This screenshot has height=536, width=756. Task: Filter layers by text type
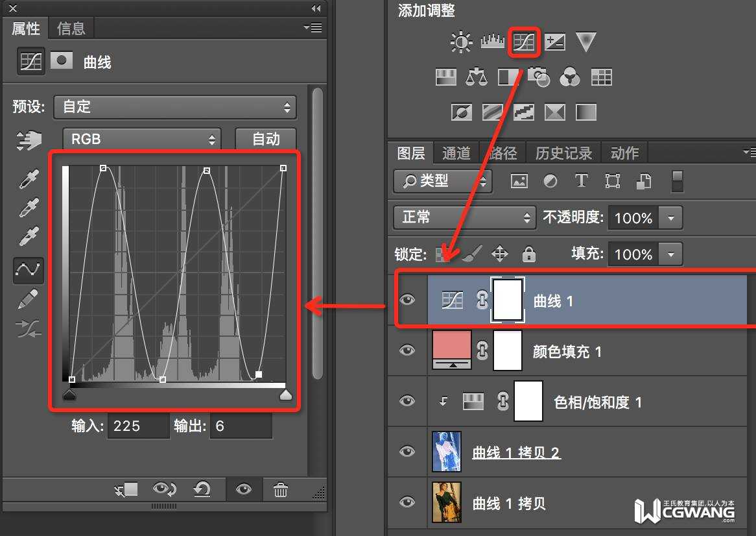581,181
